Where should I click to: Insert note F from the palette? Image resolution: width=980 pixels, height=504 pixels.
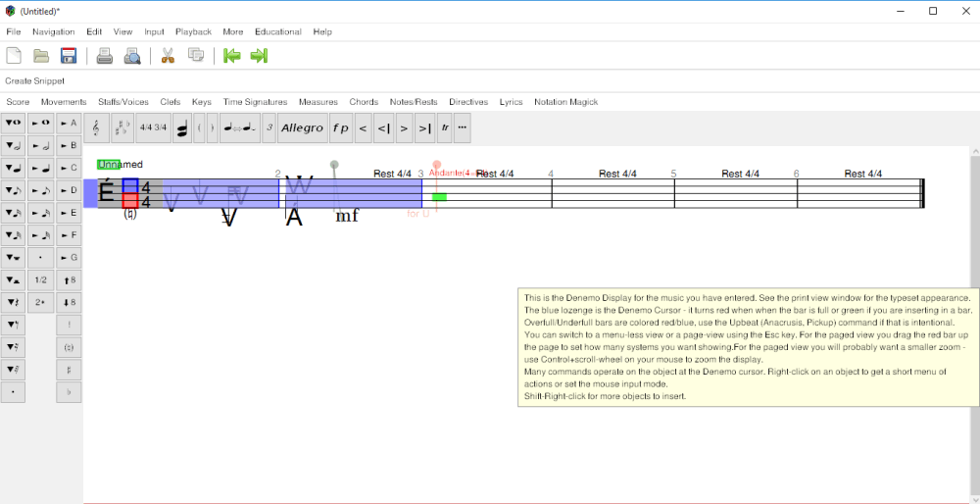pos(69,235)
